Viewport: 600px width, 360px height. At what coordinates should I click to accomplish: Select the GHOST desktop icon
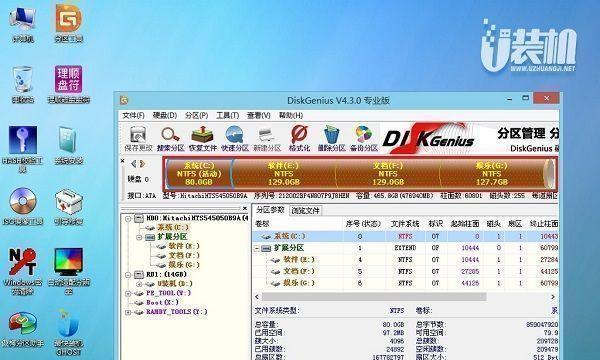(x=68, y=332)
